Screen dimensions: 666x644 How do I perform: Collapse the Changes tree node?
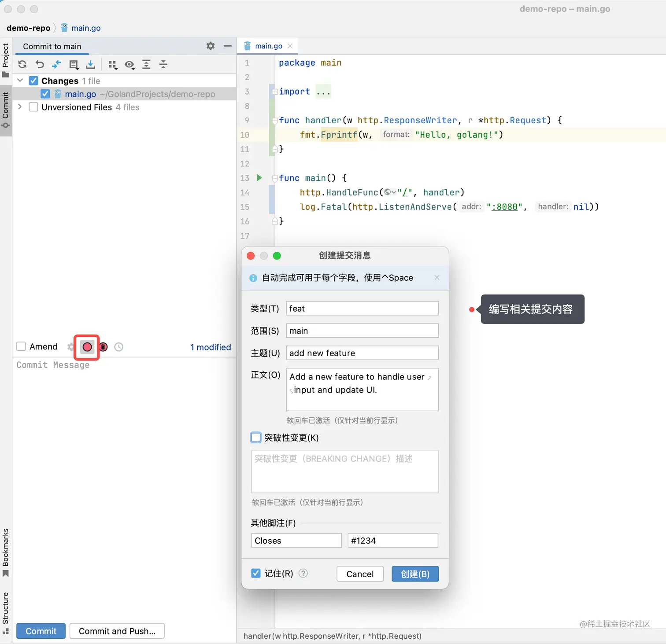(x=20, y=80)
